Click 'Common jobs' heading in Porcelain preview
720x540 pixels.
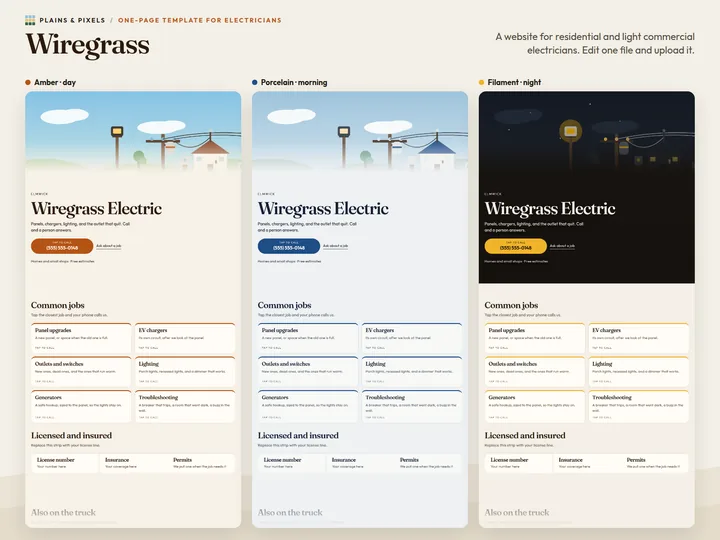click(x=284, y=305)
